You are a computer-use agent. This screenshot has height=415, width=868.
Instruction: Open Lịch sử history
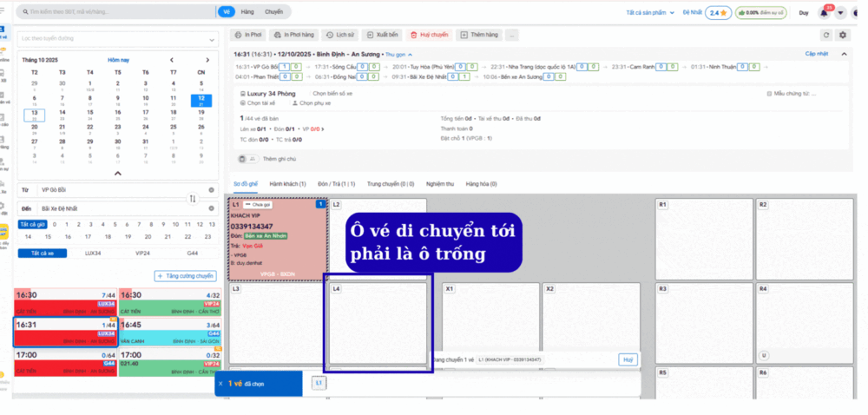point(339,35)
